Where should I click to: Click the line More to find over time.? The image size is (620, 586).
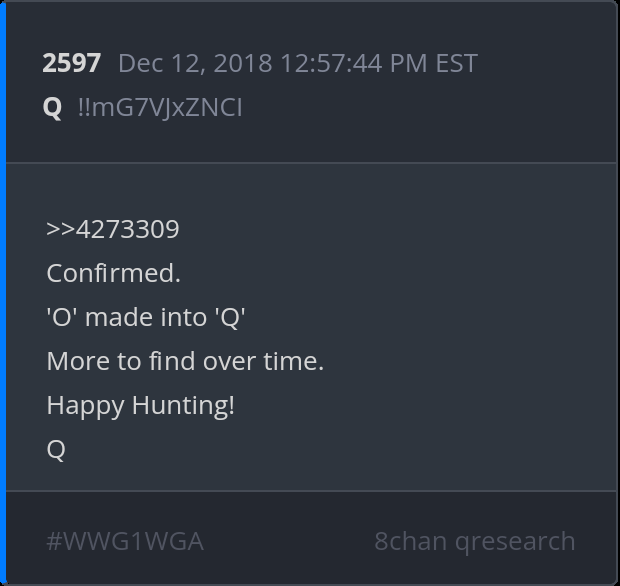click(185, 361)
